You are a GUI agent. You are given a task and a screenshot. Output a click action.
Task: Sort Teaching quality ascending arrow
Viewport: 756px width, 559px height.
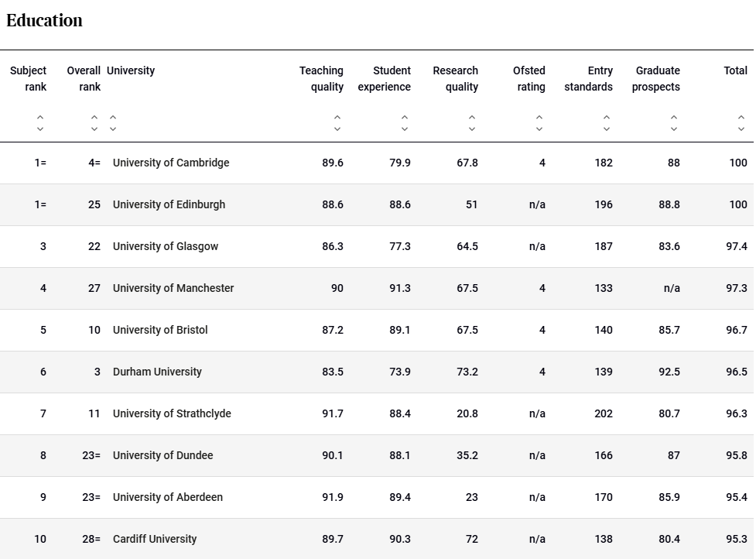337,117
